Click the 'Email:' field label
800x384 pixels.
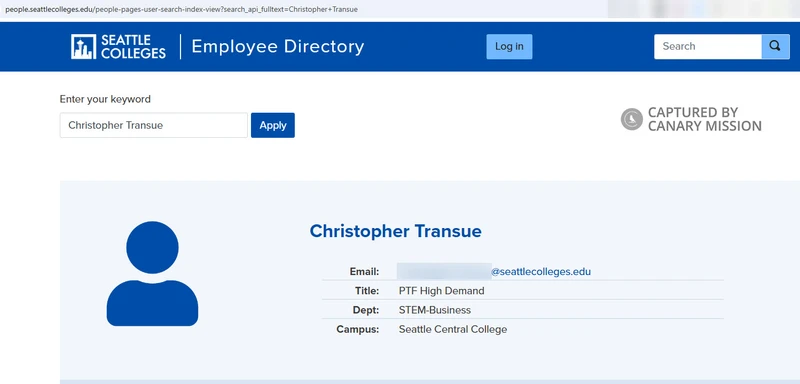364,272
